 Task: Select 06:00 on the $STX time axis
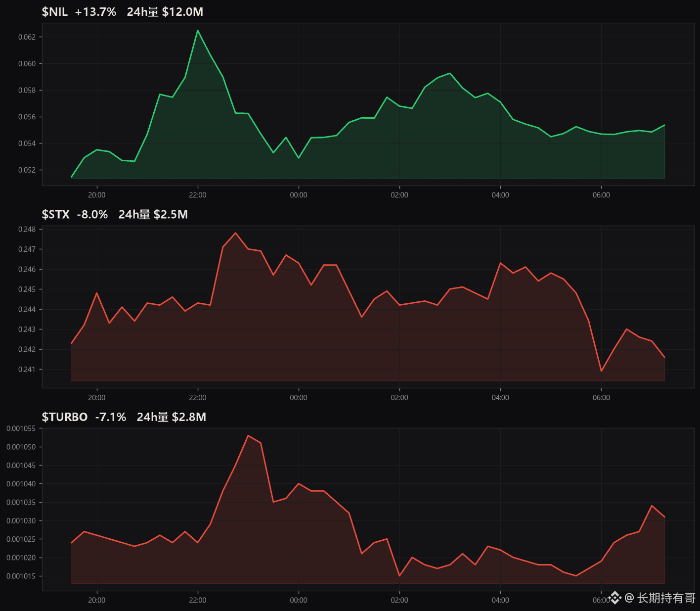601,398
